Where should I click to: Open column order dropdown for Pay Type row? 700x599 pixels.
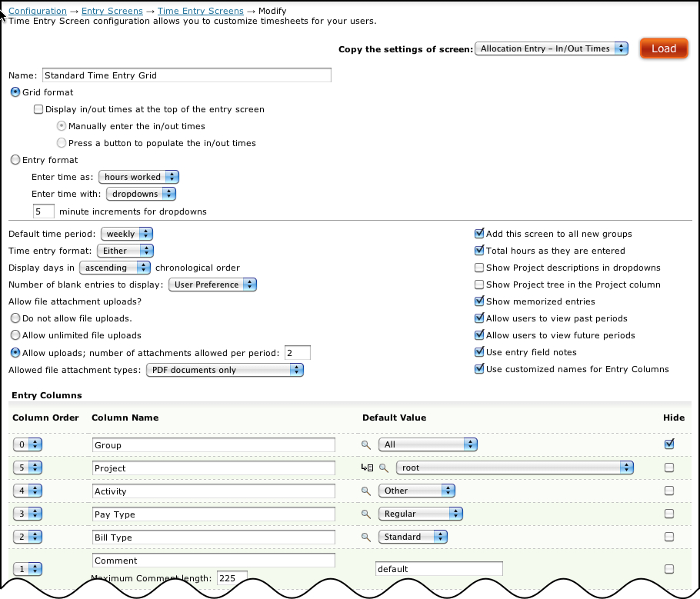28,514
